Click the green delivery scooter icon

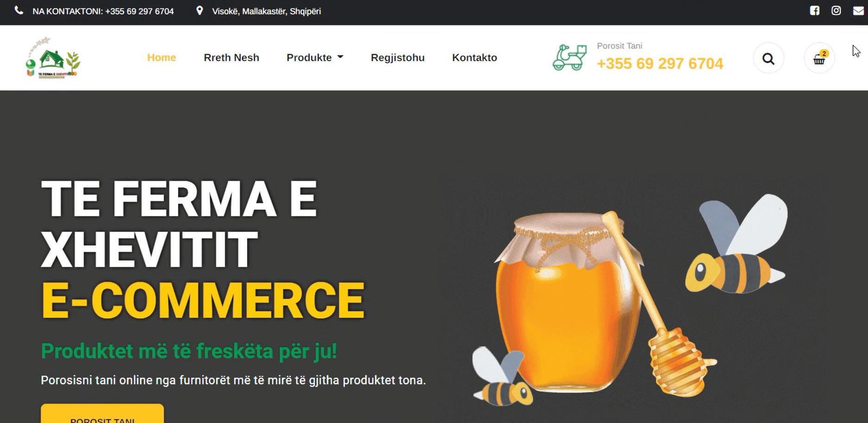coord(569,57)
